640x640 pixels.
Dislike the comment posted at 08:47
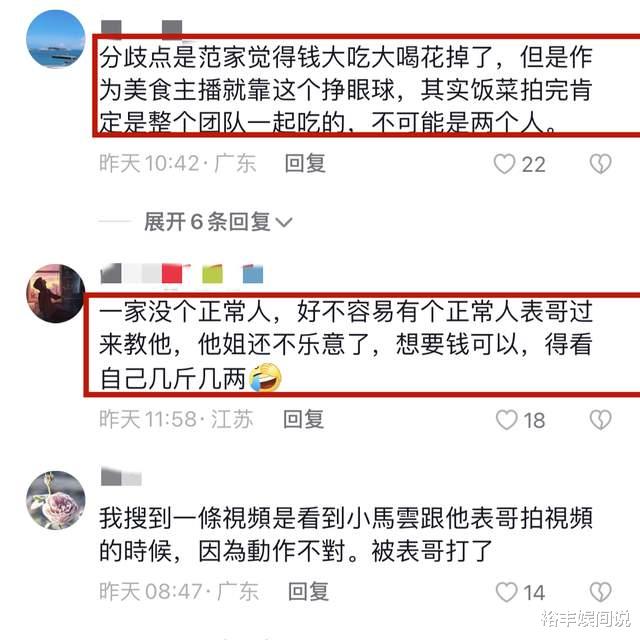600,592
